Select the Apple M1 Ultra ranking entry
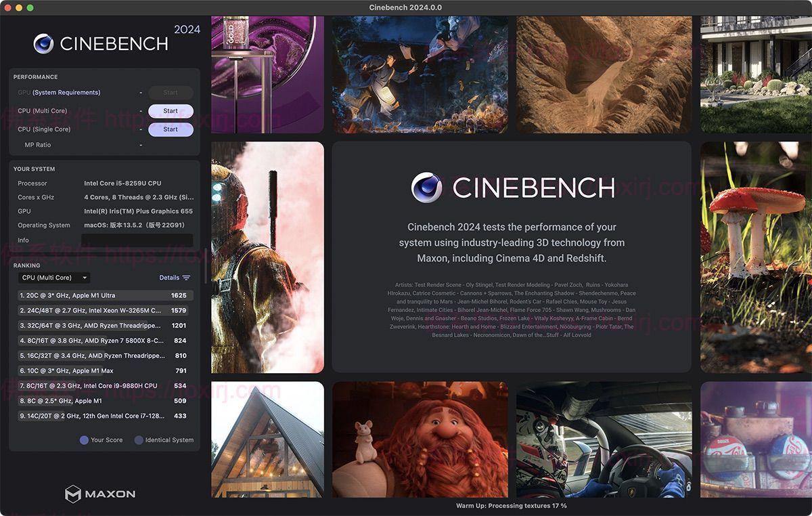Screen dimensions: 812x516 (x=101, y=295)
